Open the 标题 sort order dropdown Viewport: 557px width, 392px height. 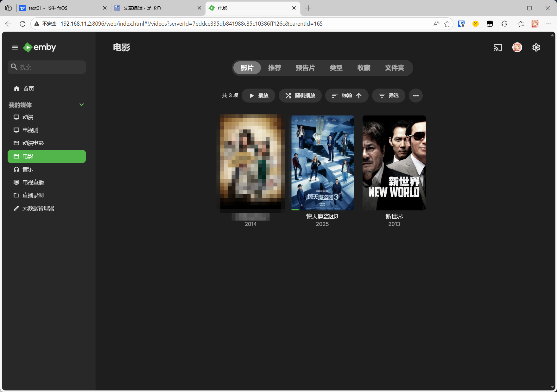346,96
